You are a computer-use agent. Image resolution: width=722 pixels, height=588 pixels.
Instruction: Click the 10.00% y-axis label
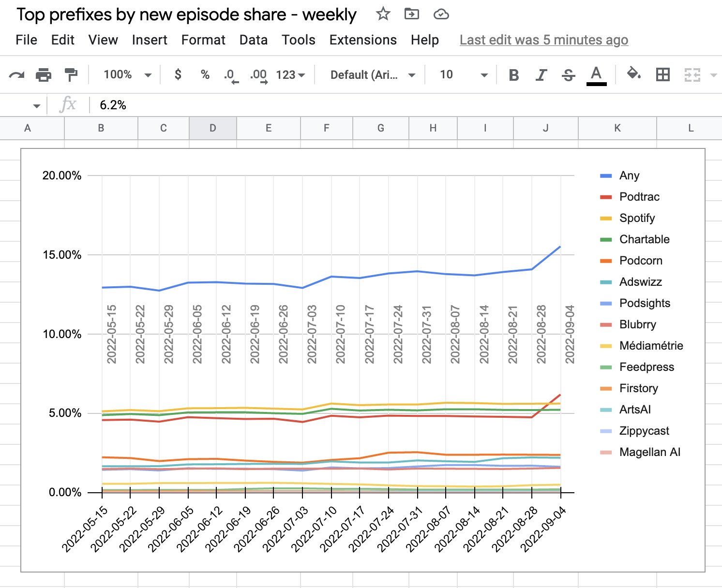tap(62, 334)
